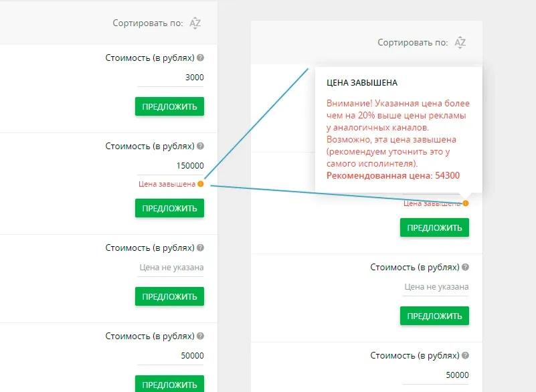536x392 pixels.
Task: Click ПРЕДЛОЖИТЬ under the 150000 price in the left panel
Action: (169, 208)
